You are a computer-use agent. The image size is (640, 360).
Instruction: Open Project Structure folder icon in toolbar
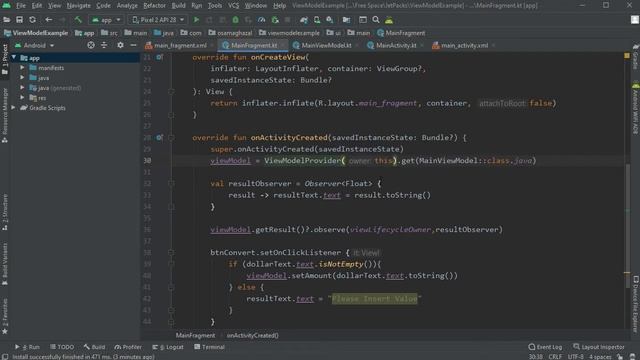point(346,20)
